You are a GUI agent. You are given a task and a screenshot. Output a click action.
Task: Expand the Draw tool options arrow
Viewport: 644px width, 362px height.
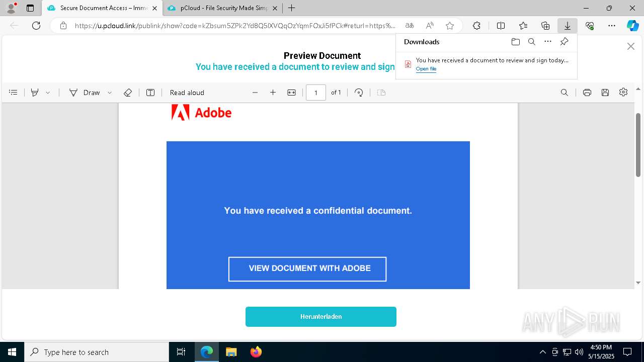110,93
